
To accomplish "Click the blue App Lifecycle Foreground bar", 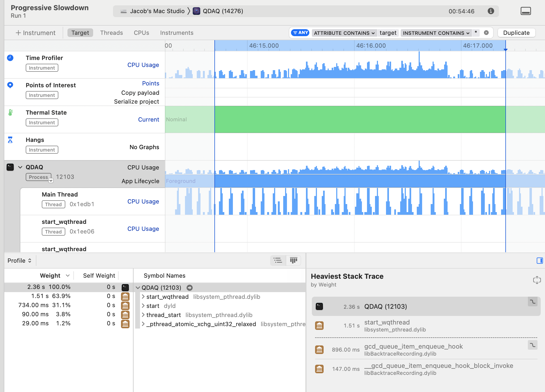I will (360, 181).
